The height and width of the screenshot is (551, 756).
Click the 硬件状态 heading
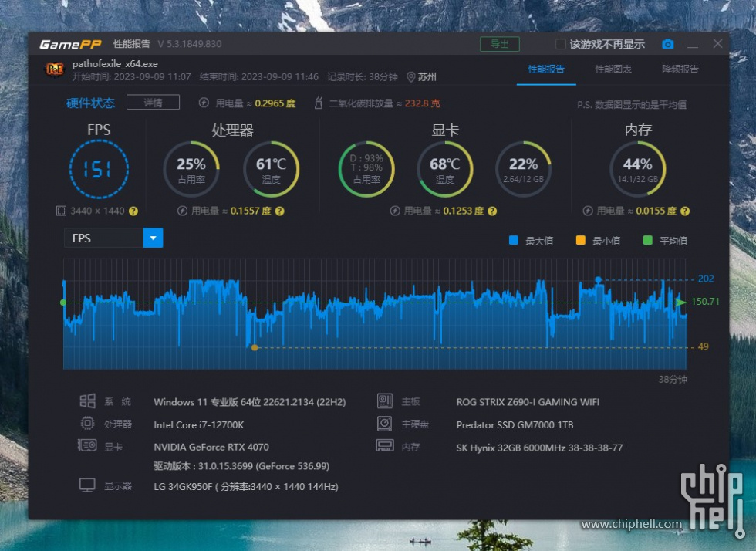(x=91, y=103)
